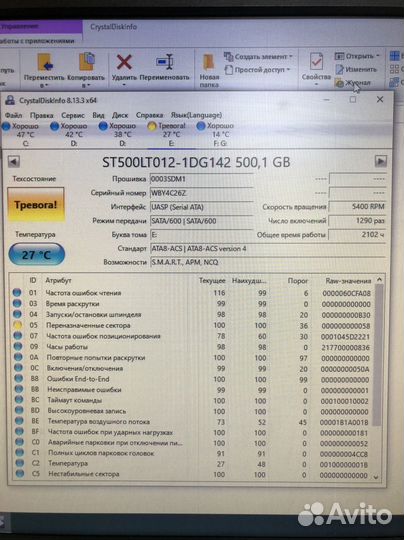The height and width of the screenshot is (540, 404).
Task: Select the C: disk at 47 °C
Action: click(x=21, y=134)
